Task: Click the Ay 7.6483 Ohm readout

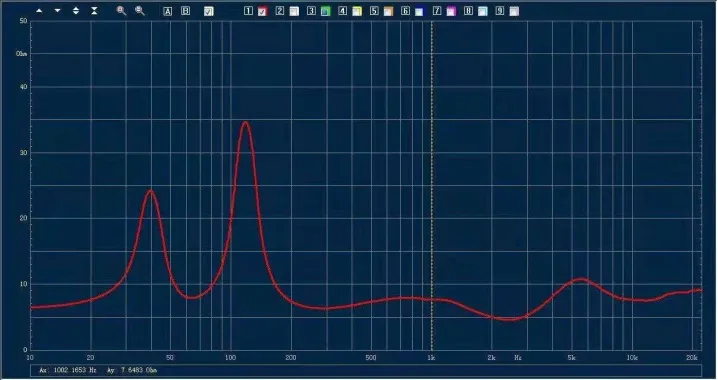Action: coord(132,370)
